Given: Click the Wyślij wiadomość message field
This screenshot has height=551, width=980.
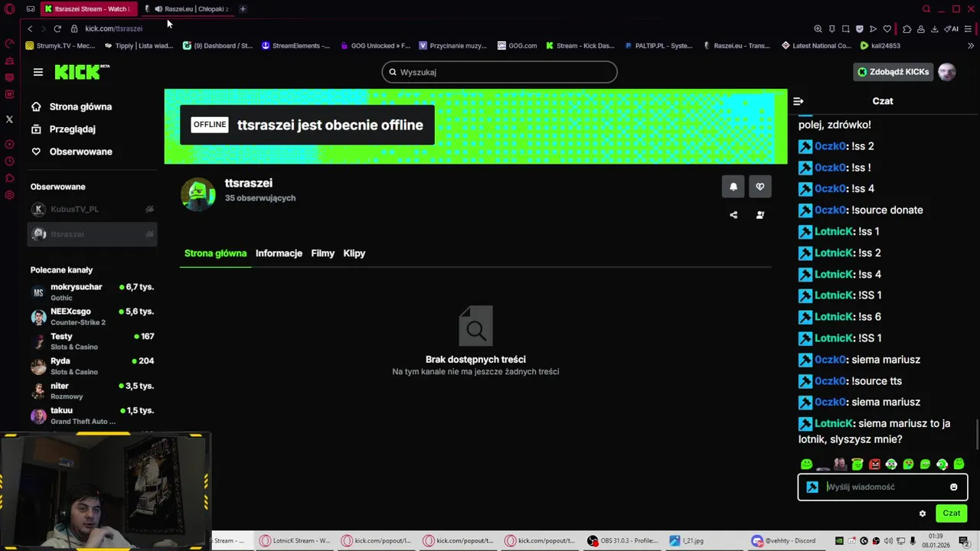Looking at the screenshot, I should click(x=883, y=487).
